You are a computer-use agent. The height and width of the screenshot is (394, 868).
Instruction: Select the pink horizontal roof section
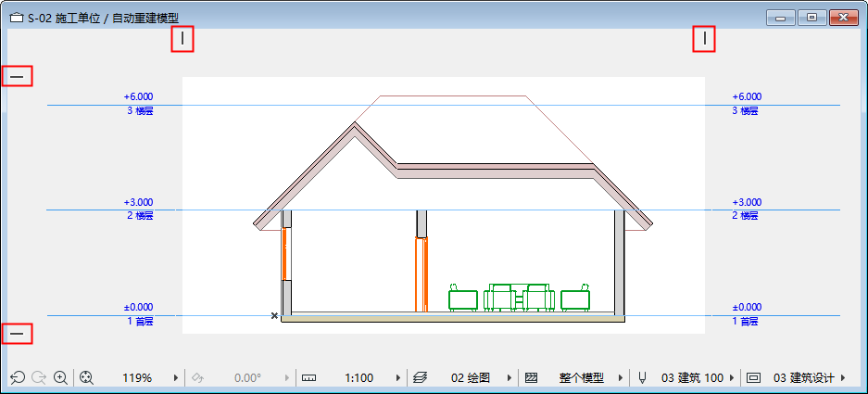pos(496,171)
